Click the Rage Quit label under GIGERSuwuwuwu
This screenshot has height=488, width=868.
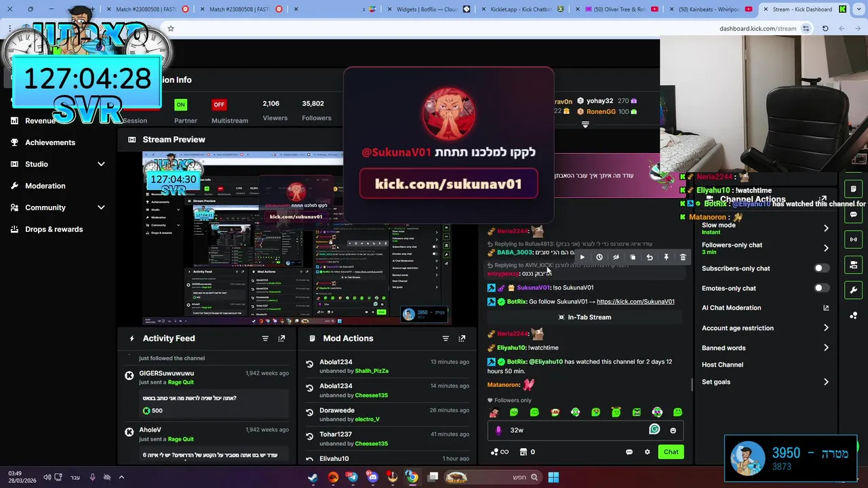(x=181, y=382)
